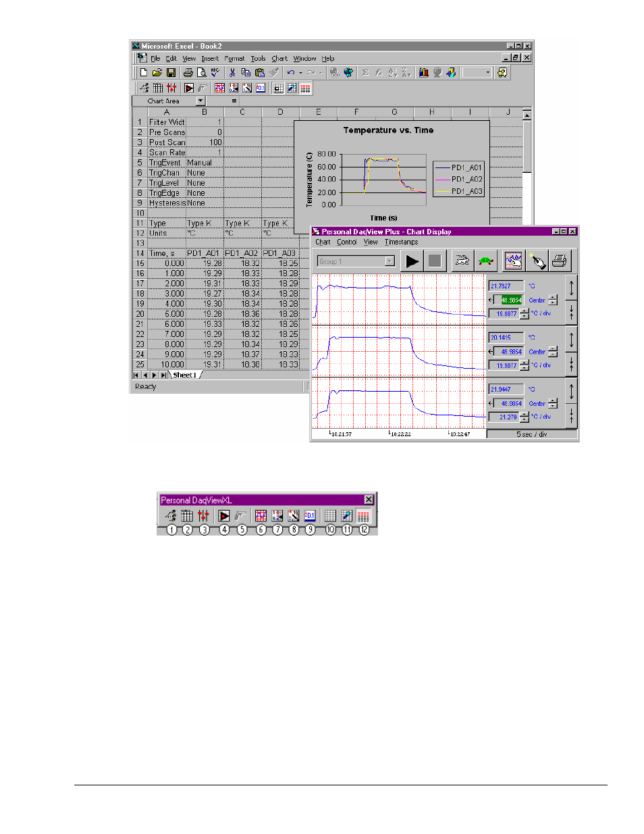Select the cell containing 'TrigEvent'

pos(166,163)
